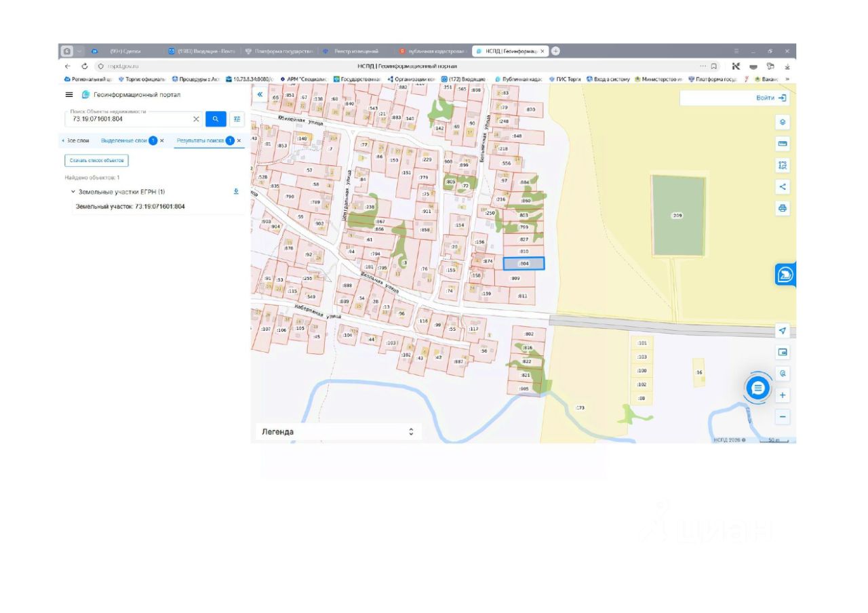Collapse the side panel with the double-arrow icon
Viewport: 868px width, 613px height.
coord(260,94)
